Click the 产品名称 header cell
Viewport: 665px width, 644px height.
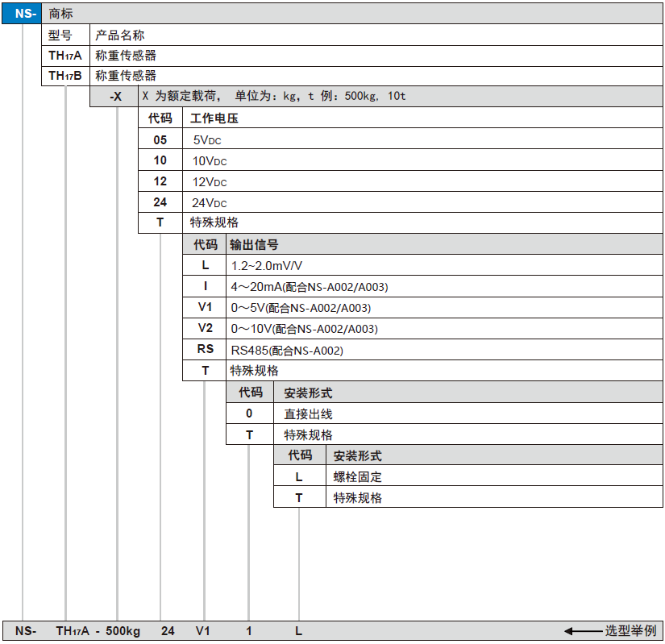click(120, 35)
